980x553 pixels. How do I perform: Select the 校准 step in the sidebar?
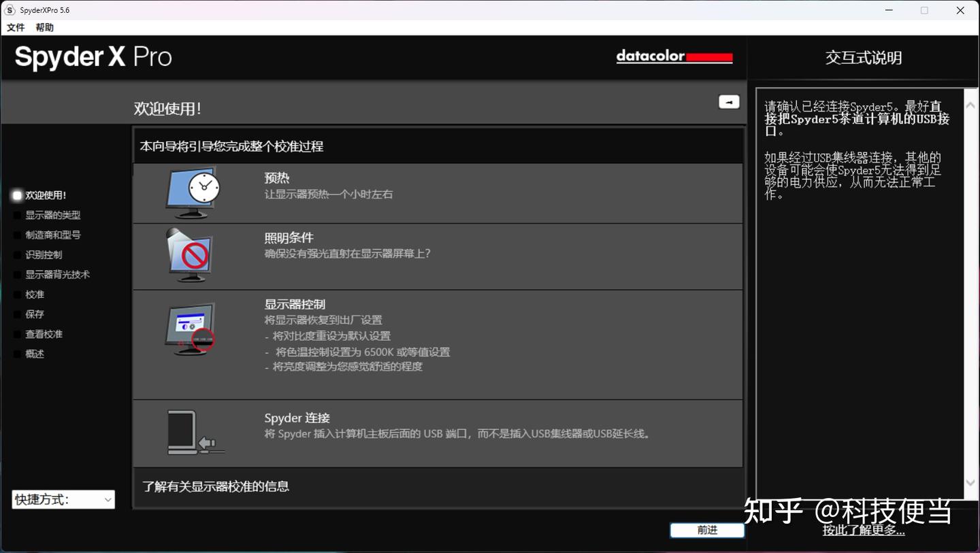[x=34, y=294]
